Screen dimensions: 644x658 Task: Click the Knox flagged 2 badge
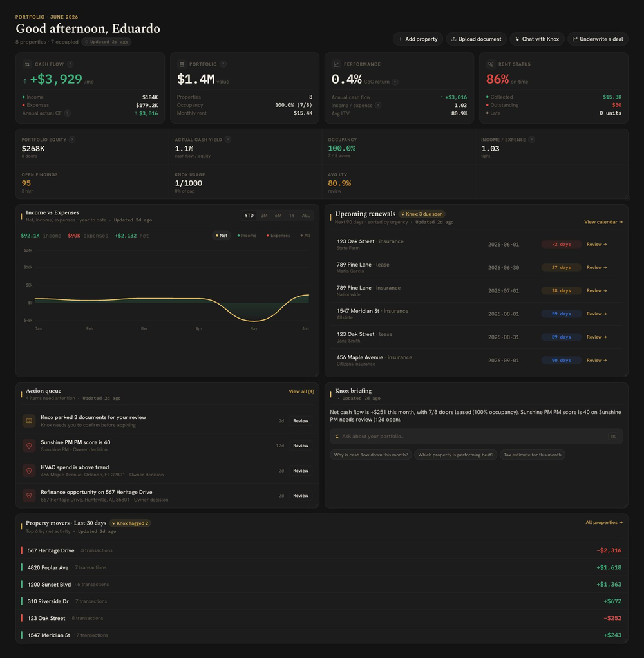coord(130,523)
